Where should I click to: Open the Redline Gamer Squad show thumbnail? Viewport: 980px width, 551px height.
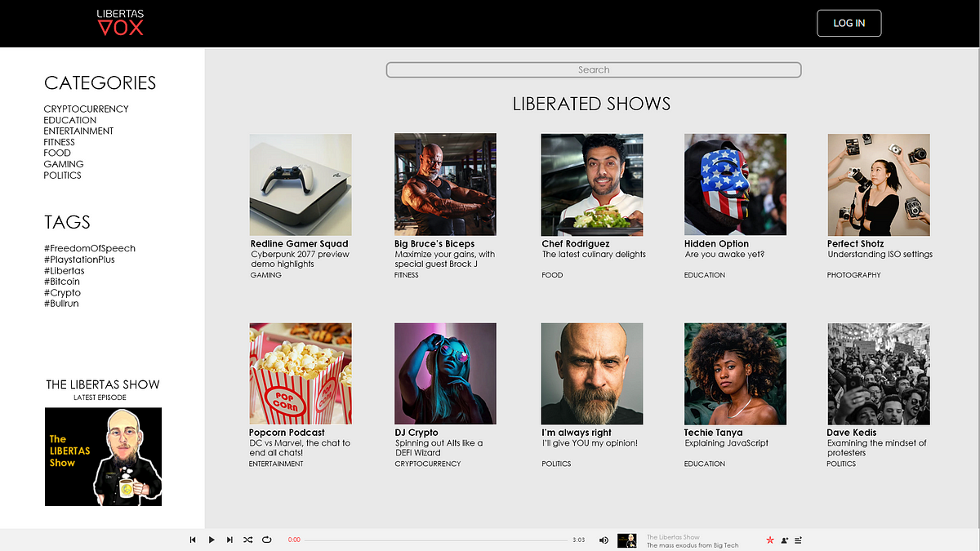(x=301, y=184)
